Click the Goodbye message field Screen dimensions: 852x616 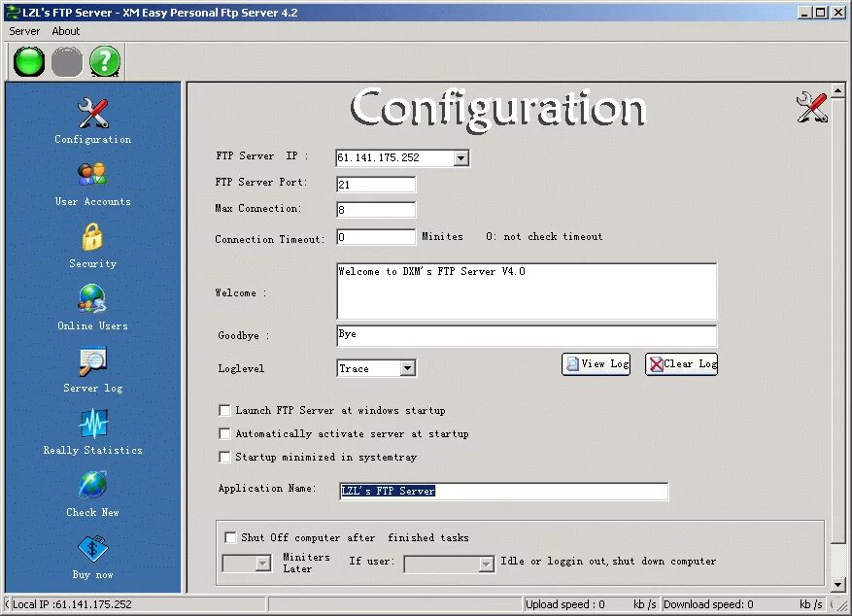point(527,336)
